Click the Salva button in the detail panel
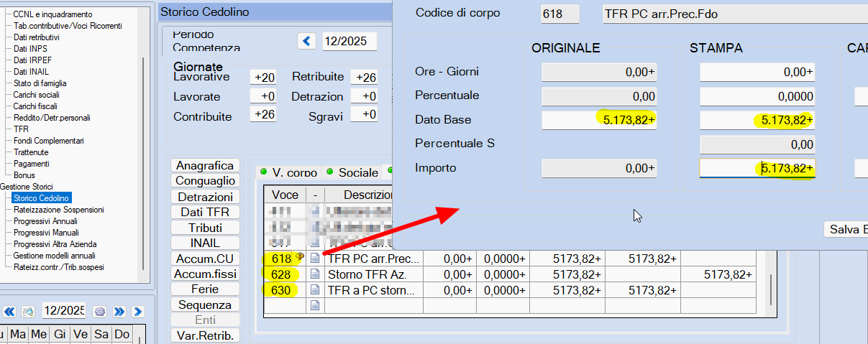Screen dimensions: 868x344 pyautogui.click(x=846, y=229)
